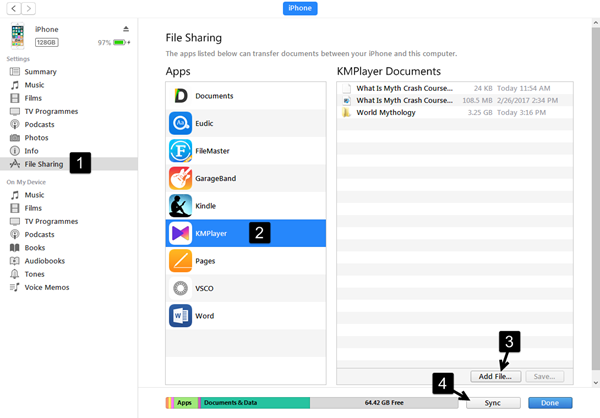Select the KMPlayer app icon

click(x=180, y=233)
